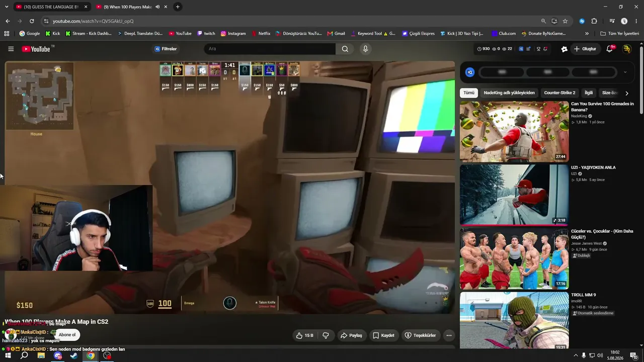The width and height of the screenshot is (644, 362).
Task: Switch to Chrome on the taskbar
Action: (x=90, y=355)
